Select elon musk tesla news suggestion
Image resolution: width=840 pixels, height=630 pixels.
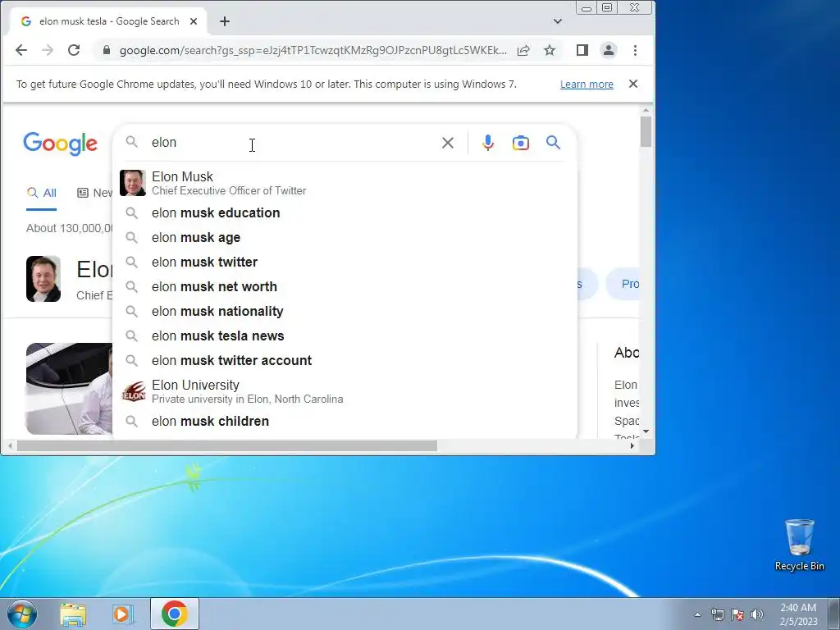pos(345,336)
